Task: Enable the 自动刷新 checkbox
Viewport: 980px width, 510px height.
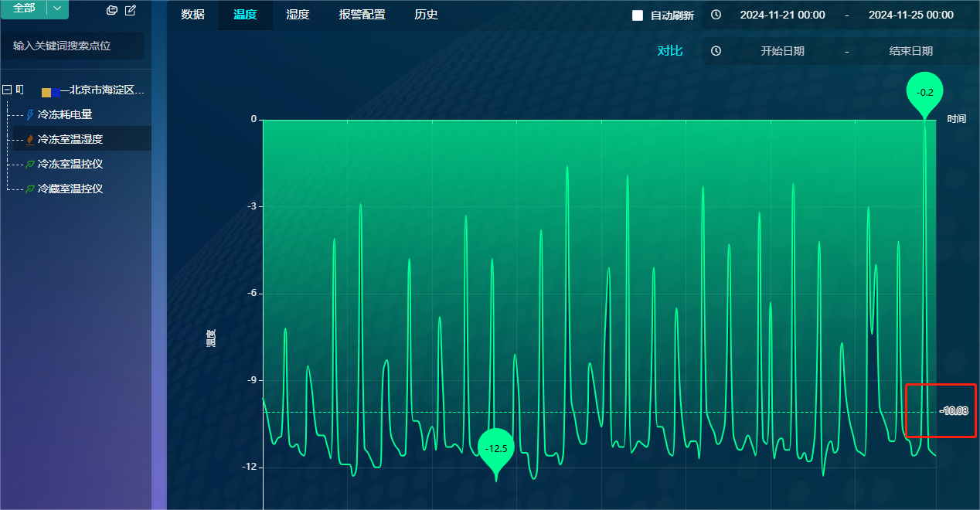Action: tap(638, 15)
